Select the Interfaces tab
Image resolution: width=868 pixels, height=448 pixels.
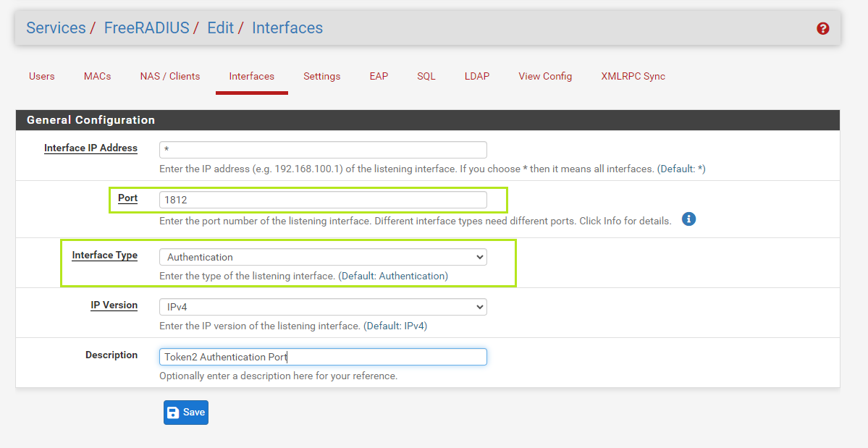pyautogui.click(x=252, y=76)
